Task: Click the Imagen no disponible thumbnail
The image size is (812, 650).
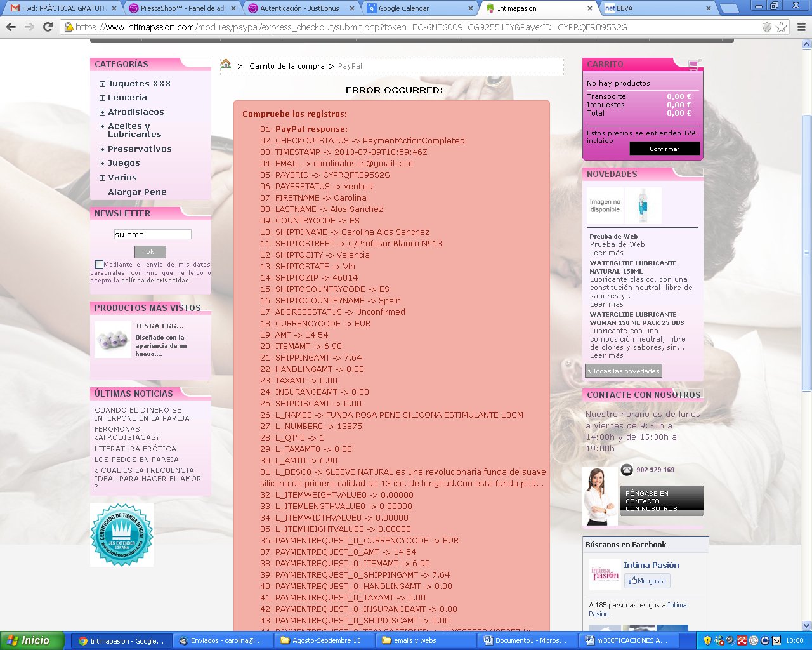Action: coord(605,205)
